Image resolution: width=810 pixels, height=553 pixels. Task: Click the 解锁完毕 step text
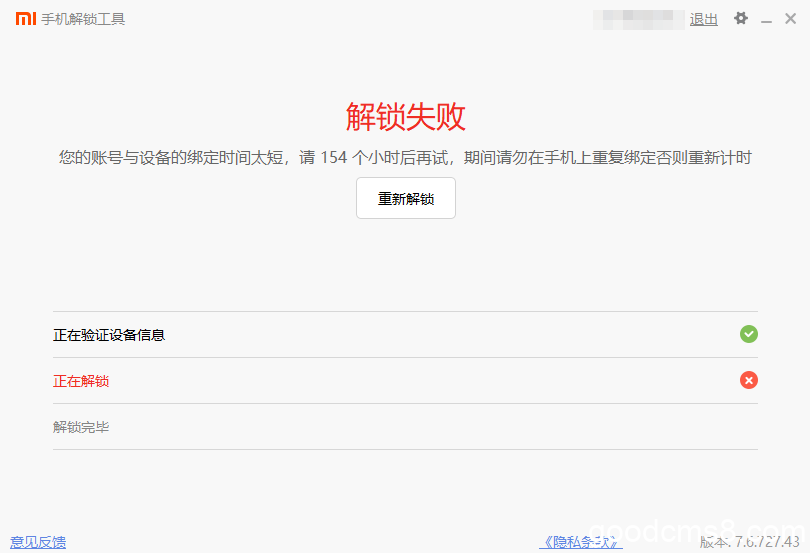[x=81, y=427]
